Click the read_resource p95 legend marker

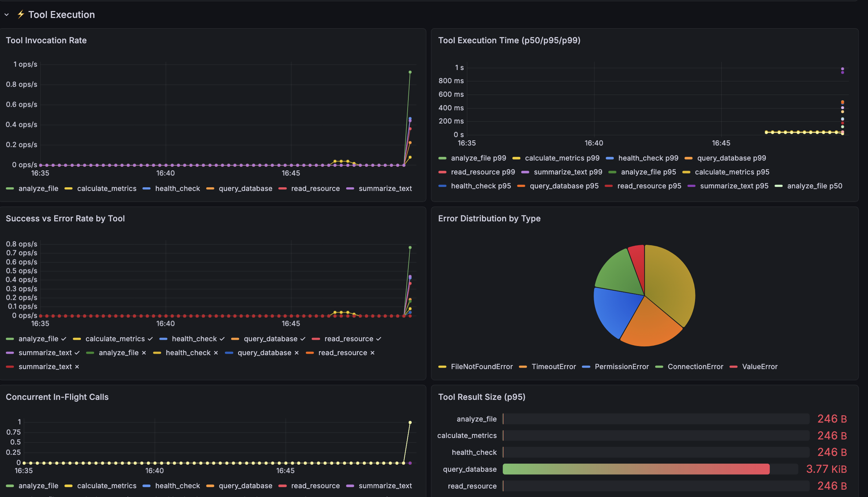[x=609, y=186]
